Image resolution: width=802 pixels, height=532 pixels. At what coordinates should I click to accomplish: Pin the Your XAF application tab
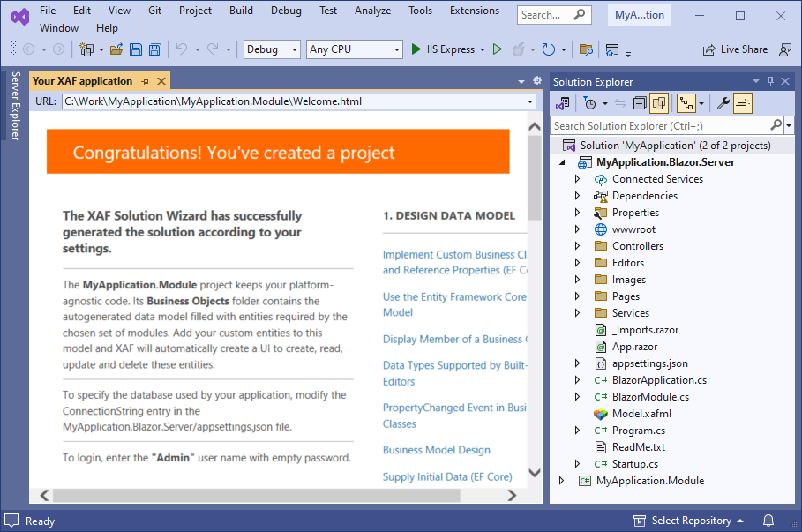(146, 81)
